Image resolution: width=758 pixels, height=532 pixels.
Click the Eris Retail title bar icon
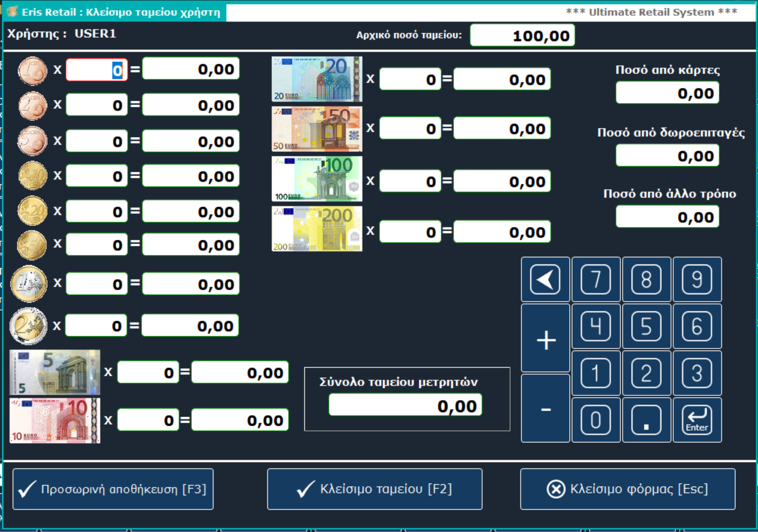click(x=12, y=12)
